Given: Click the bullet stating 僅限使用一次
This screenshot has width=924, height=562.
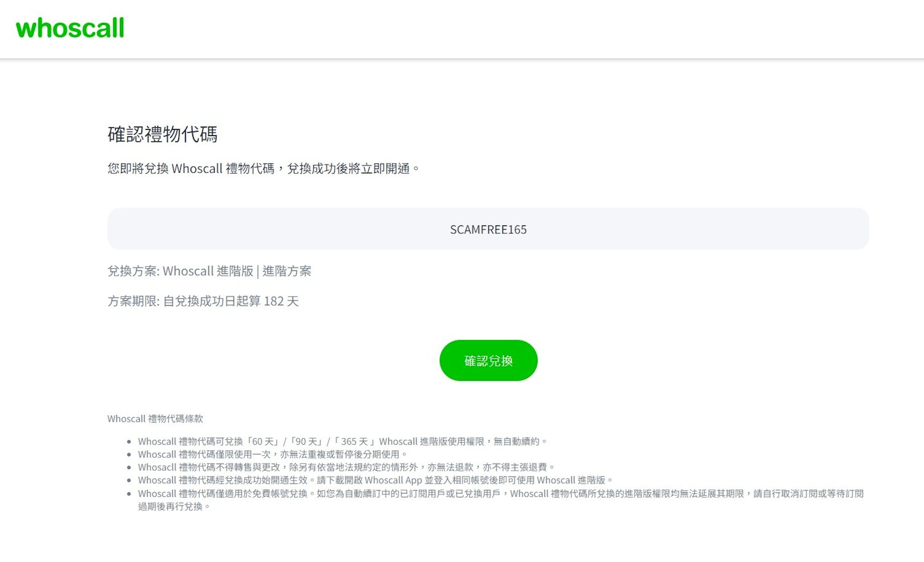Looking at the screenshot, I should (x=272, y=454).
